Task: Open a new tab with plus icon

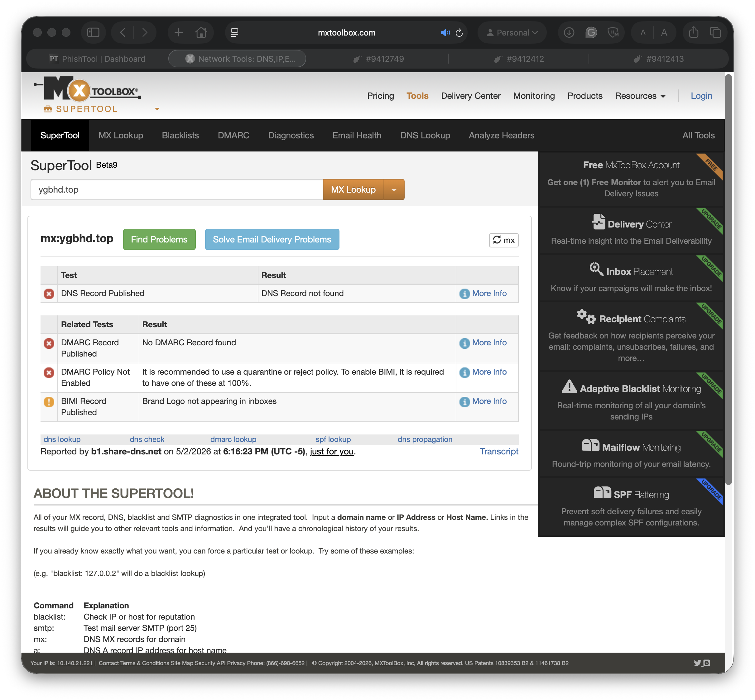Action: [x=179, y=33]
